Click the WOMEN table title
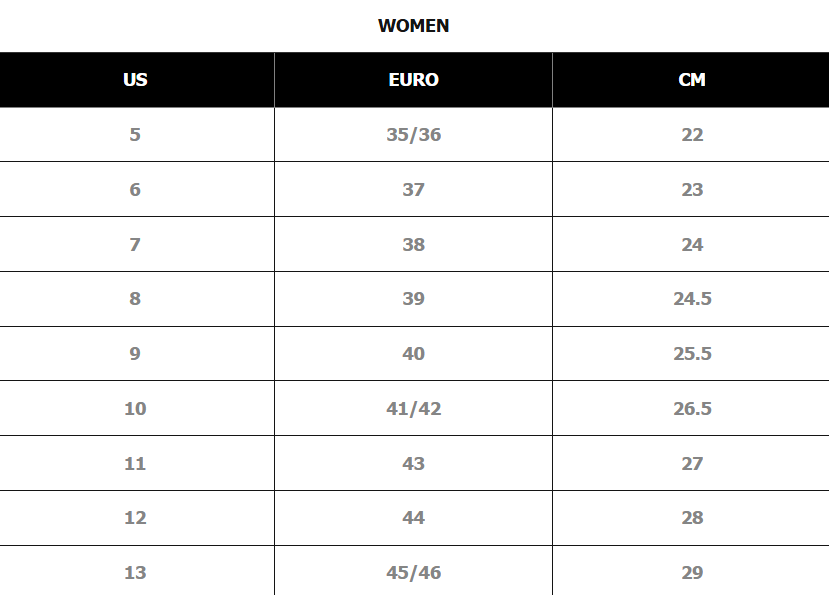This screenshot has height=595, width=829. 413,25
